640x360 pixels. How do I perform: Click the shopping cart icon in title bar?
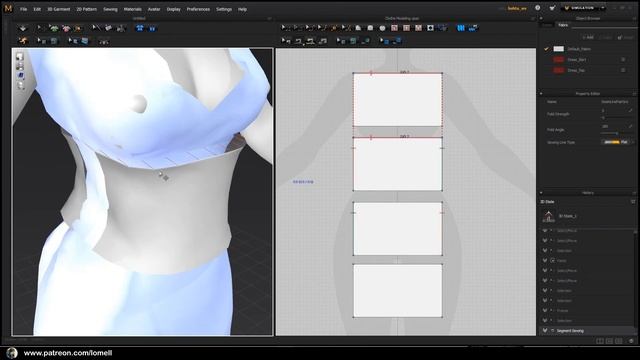pyautogui.click(x=552, y=8)
